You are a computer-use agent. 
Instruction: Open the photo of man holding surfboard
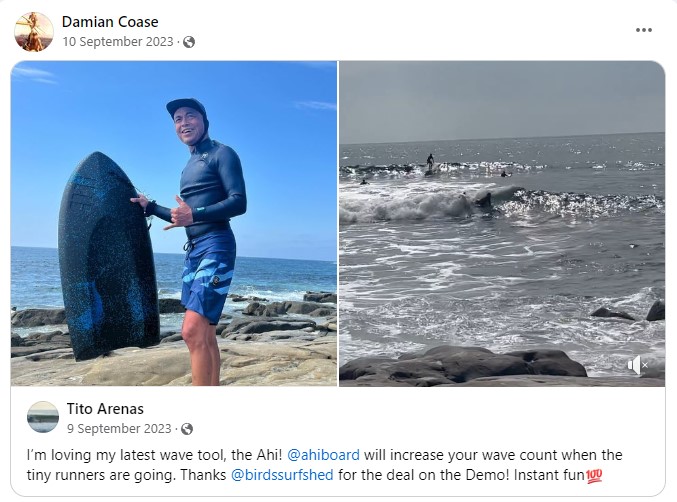(174, 223)
